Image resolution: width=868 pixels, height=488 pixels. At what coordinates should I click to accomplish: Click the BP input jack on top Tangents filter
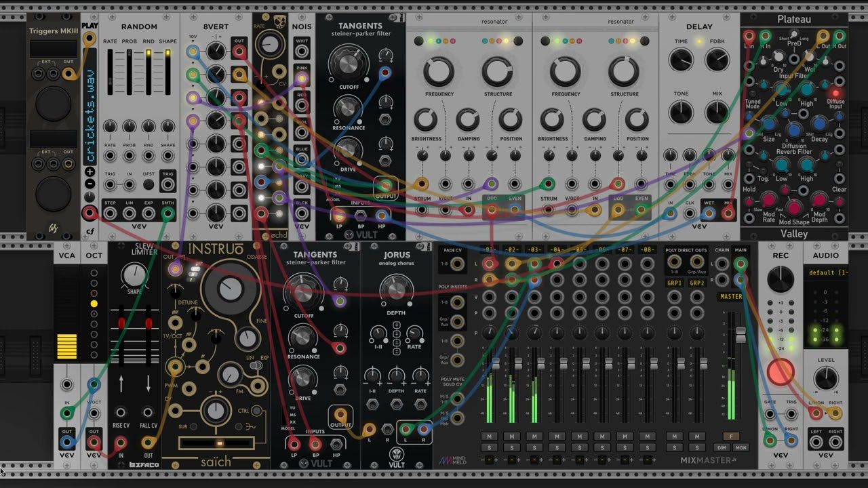coord(360,216)
